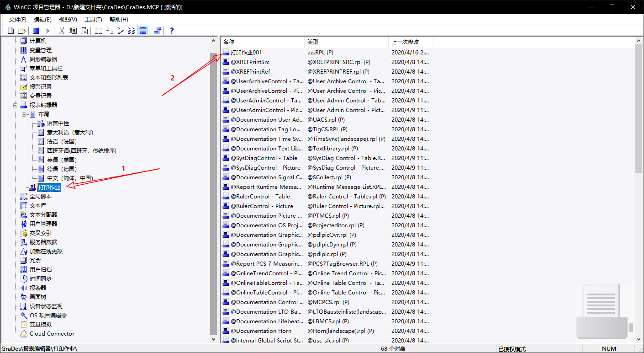The image size is (644, 353).
Task: Click the blue question mark Help icon
Action: pyautogui.click(x=172, y=31)
